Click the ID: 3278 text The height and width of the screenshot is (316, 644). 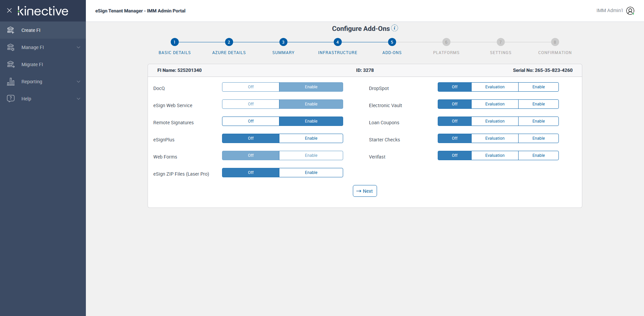[x=365, y=70]
